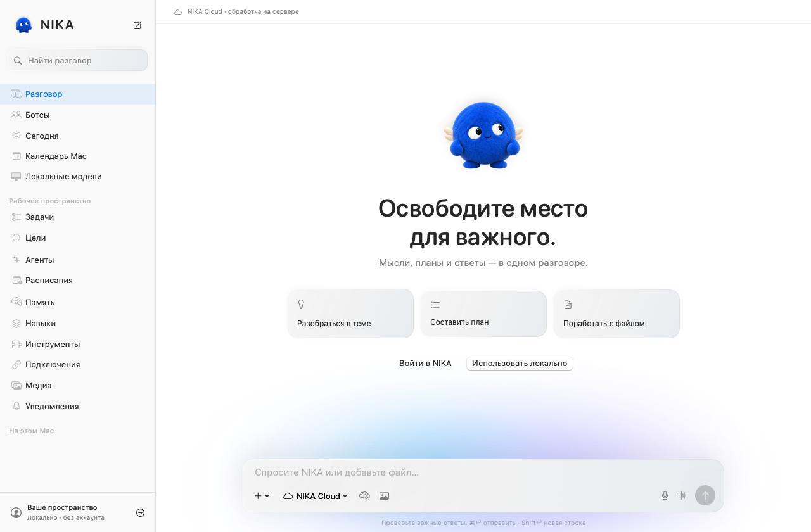Click the Найти разговор search field
The width and height of the screenshot is (811, 532).
coord(77,60)
